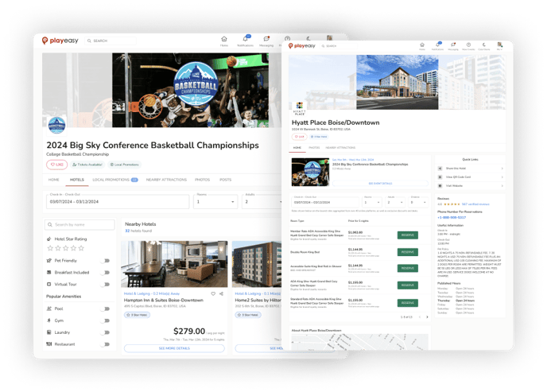The height and width of the screenshot is (392, 547).
Task: Open How it works help icon in hotel page
Action: (x=468, y=45)
